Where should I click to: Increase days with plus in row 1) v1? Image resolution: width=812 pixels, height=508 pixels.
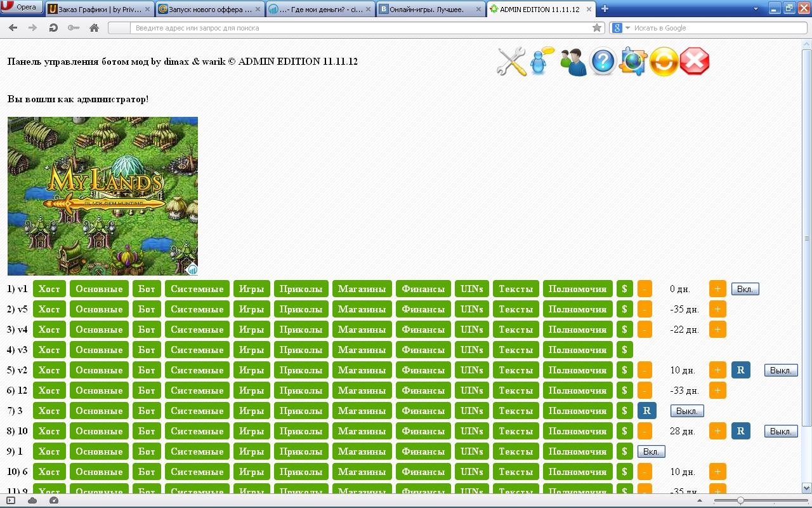click(x=717, y=289)
